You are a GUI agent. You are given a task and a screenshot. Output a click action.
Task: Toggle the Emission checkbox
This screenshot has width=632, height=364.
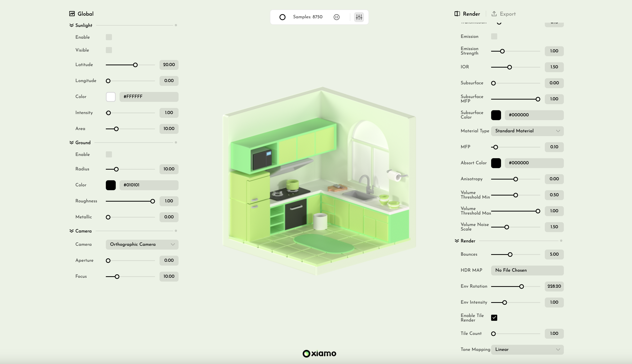[x=494, y=36]
